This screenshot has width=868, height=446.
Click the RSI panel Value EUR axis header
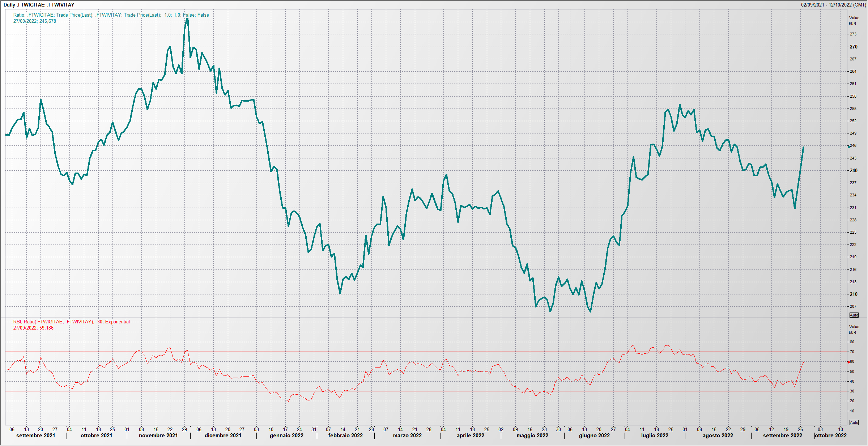coord(854,330)
